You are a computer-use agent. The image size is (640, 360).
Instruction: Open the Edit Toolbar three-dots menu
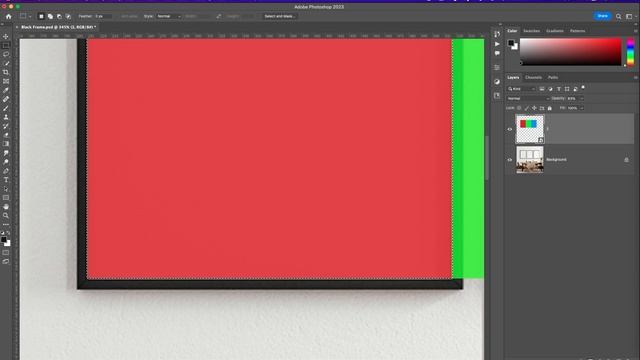[6, 224]
